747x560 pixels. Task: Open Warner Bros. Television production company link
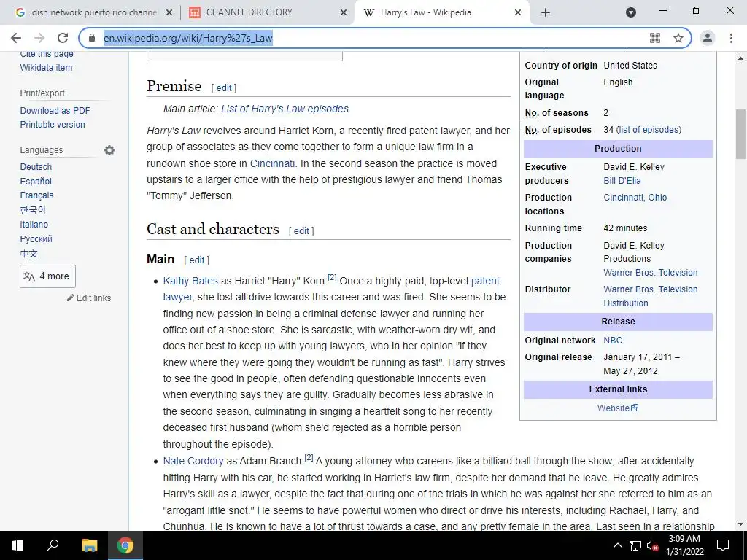(650, 273)
